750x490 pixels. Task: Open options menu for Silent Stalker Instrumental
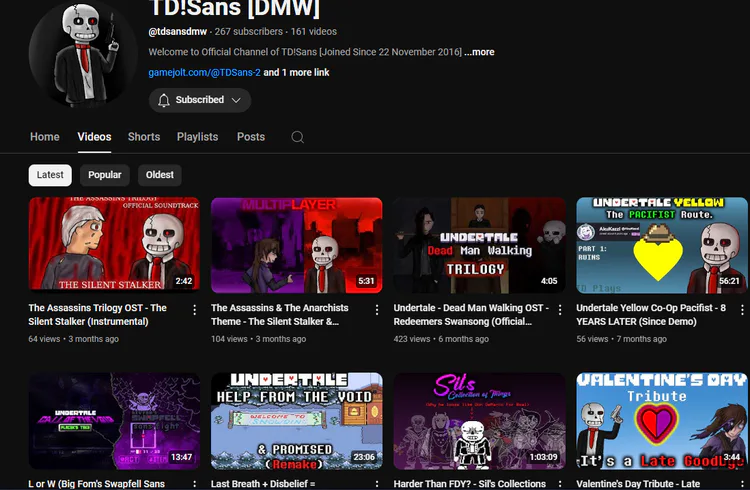point(194,310)
